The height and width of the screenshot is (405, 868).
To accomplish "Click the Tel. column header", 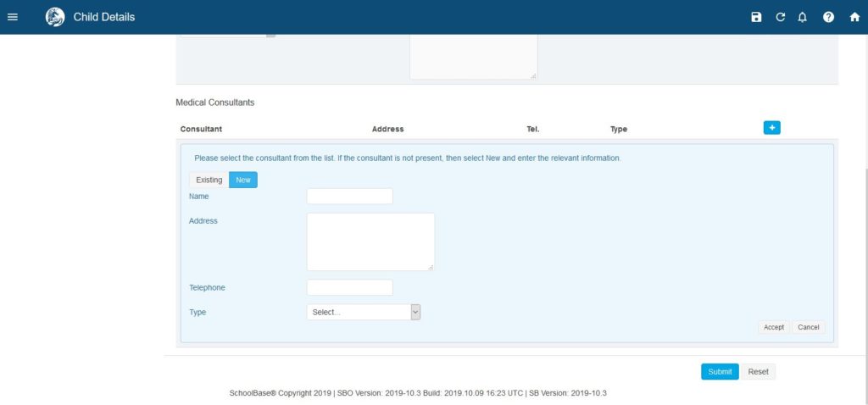I will 533,129.
